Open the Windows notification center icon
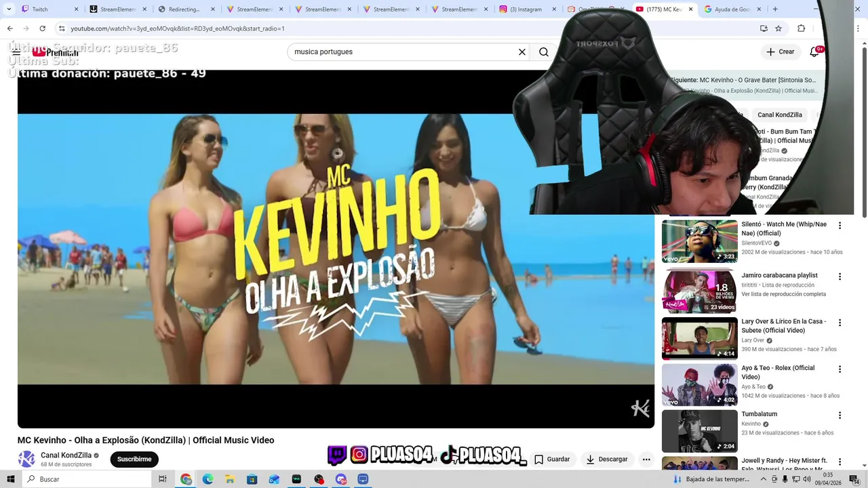The width and height of the screenshot is (868, 488). [854, 479]
